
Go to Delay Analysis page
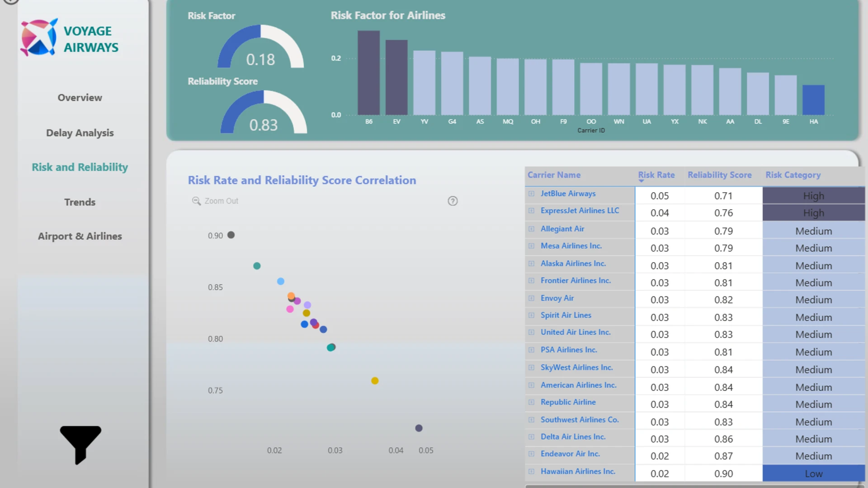[80, 133]
